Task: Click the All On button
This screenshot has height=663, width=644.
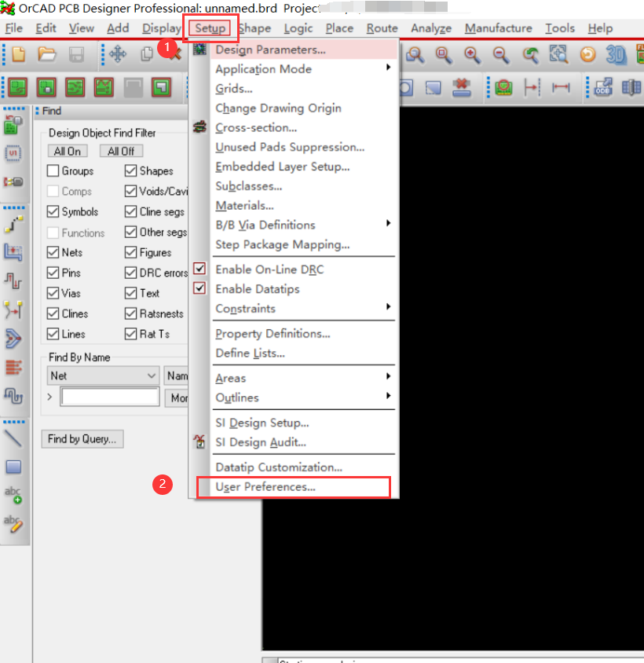Action: tap(68, 151)
